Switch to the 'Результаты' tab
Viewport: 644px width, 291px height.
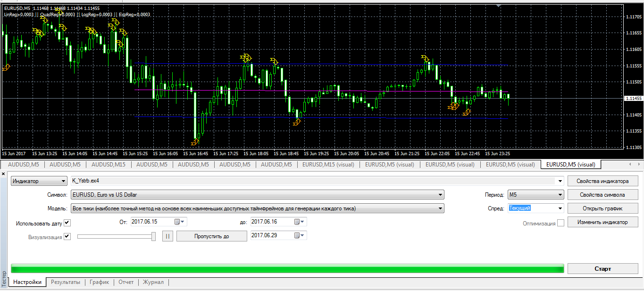[x=66, y=282]
